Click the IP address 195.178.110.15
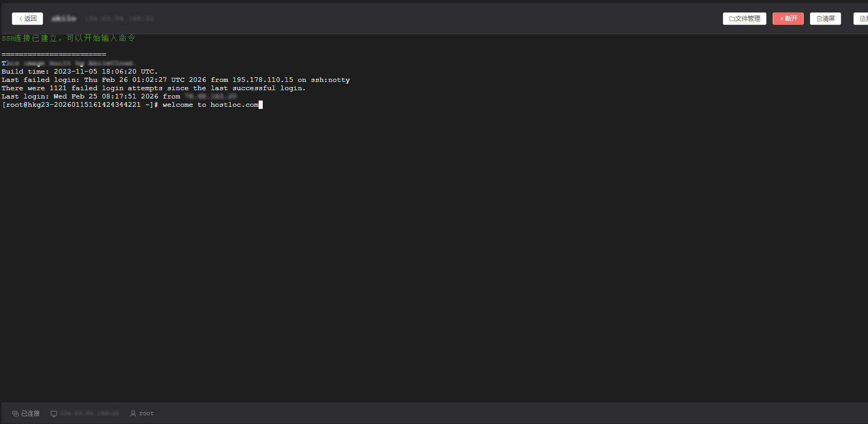Viewport: 868px width, 424px height. pos(262,80)
